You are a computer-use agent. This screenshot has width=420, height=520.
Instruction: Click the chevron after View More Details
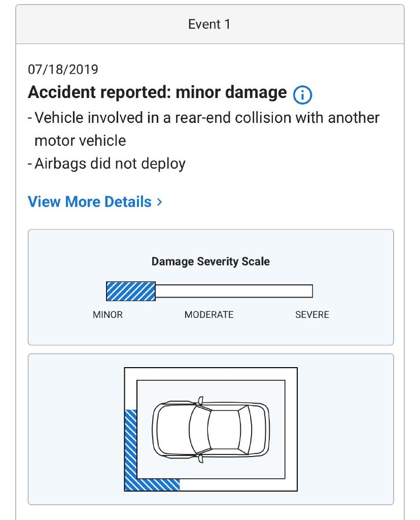159,202
